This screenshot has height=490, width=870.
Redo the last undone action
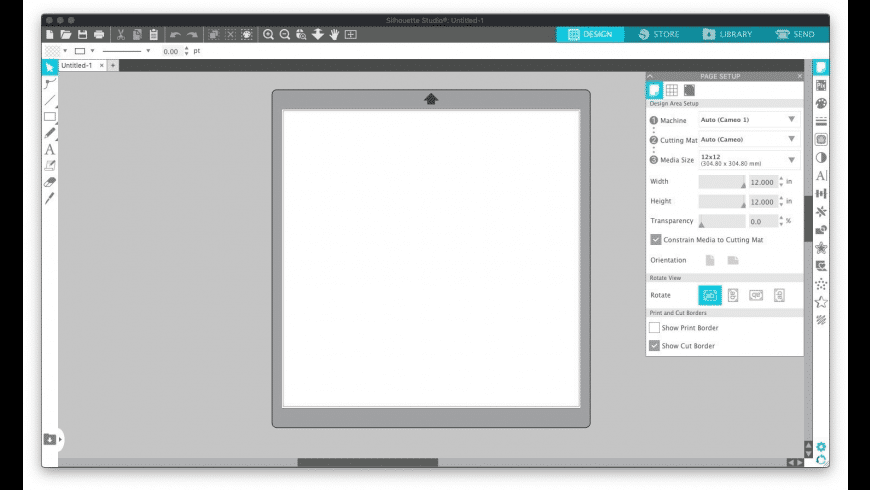pyautogui.click(x=192, y=34)
